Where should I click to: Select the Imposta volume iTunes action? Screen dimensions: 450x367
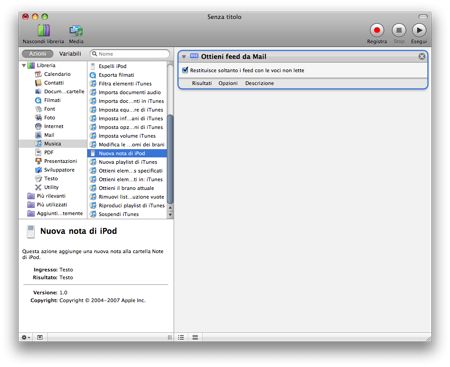pyautogui.click(x=127, y=136)
